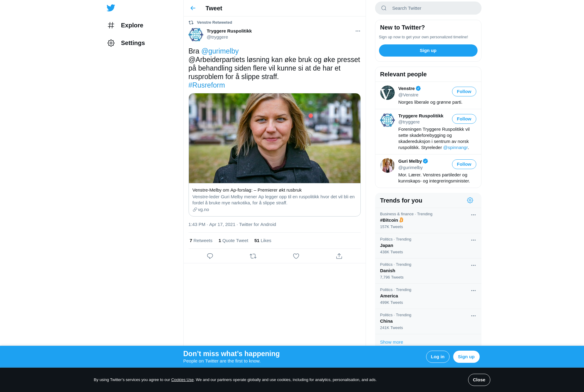
Task: Open the America trend
Action: pyautogui.click(x=428, y=296)
